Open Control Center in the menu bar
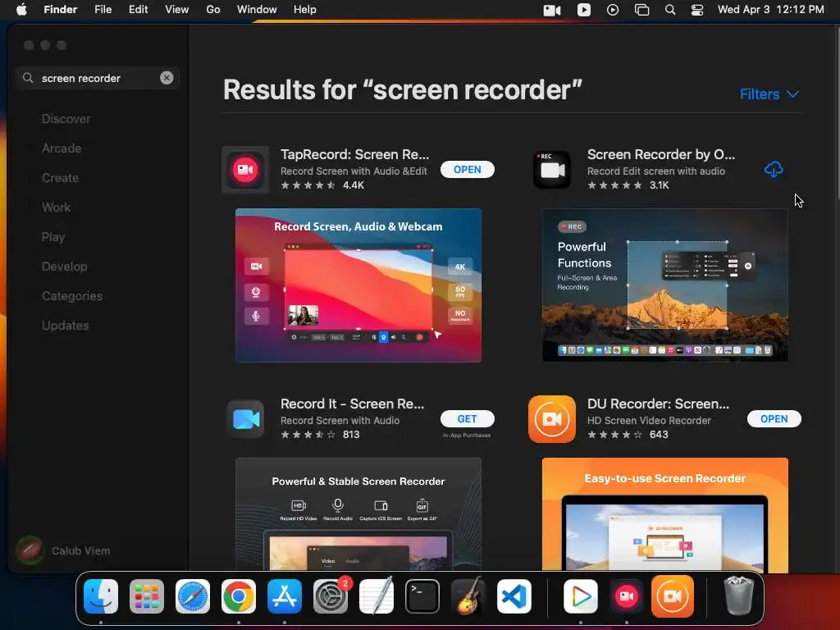840x630 pixels. pos(697,10)
